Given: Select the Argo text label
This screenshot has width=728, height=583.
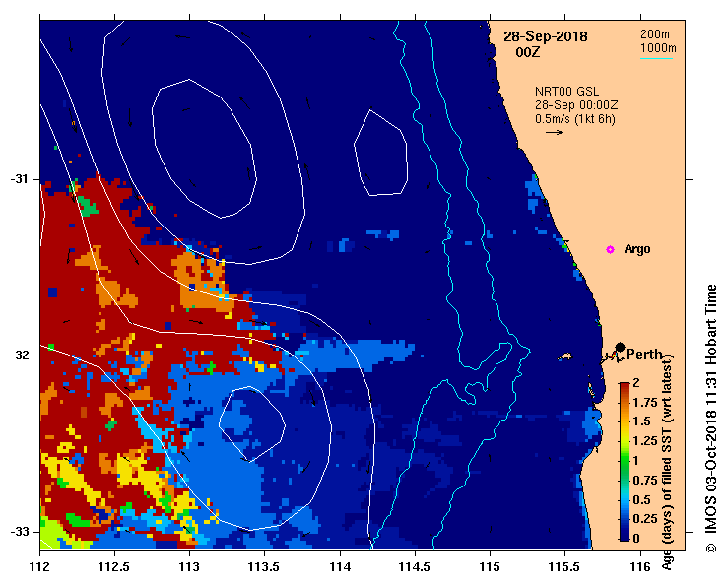Looking at the screenshot, I should [637, 250].
